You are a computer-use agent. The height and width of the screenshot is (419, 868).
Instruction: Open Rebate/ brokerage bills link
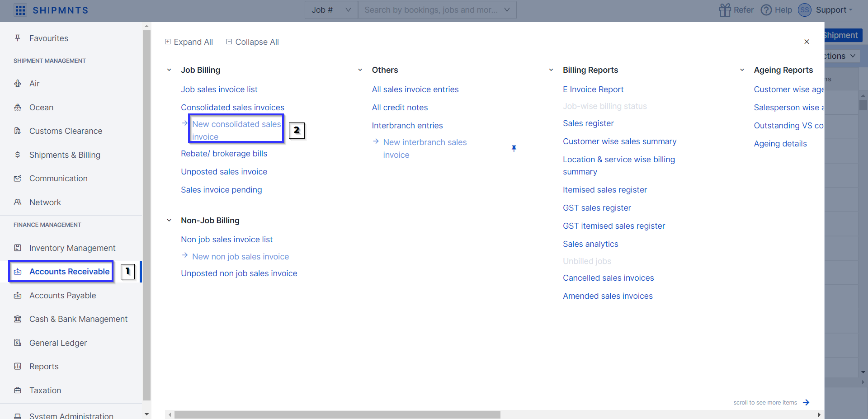pyautogui.click(x=224, y=153)
